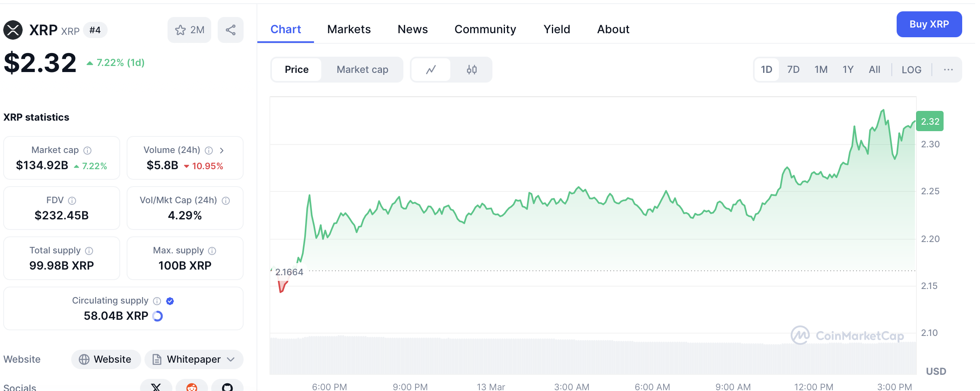Open the X (Twitter) social icon
Image resolution: width=980 pixels, height=391 pixels.
[156, 387]
